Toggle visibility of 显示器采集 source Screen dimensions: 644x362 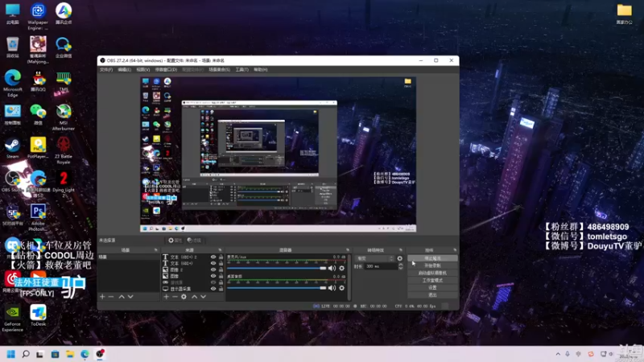(213, 289)
